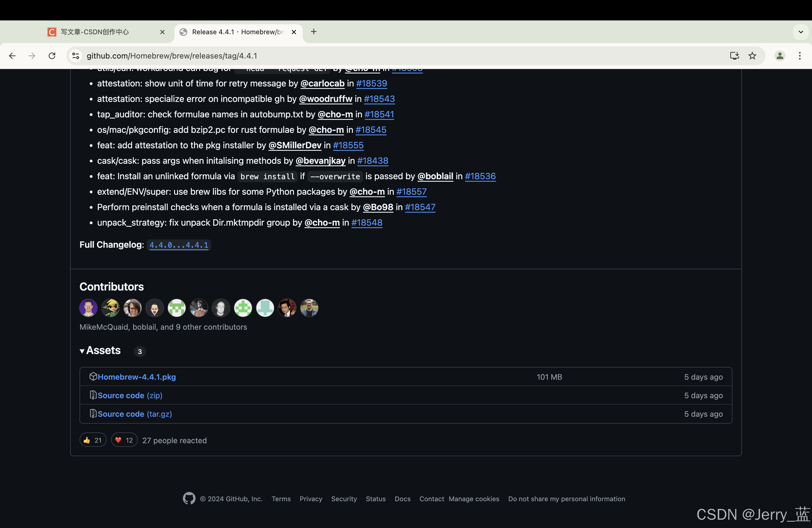Download the Homebrew-4.4.1.pkg asset
The image size is (812, 528).
[x=136, y=377]
